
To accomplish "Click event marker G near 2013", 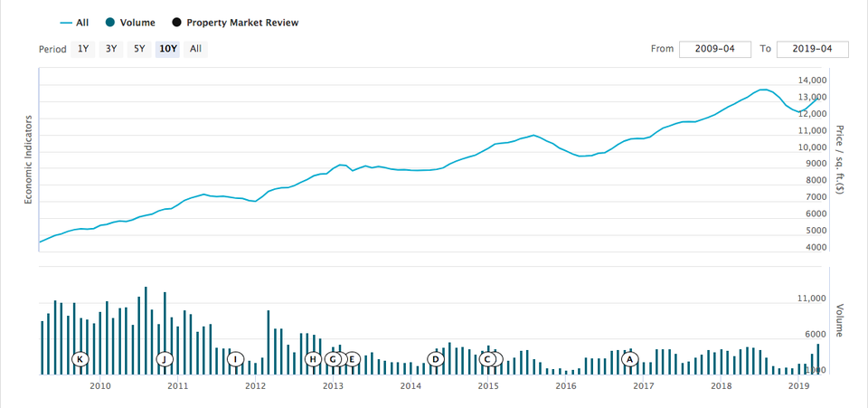I will click(333, 359).
